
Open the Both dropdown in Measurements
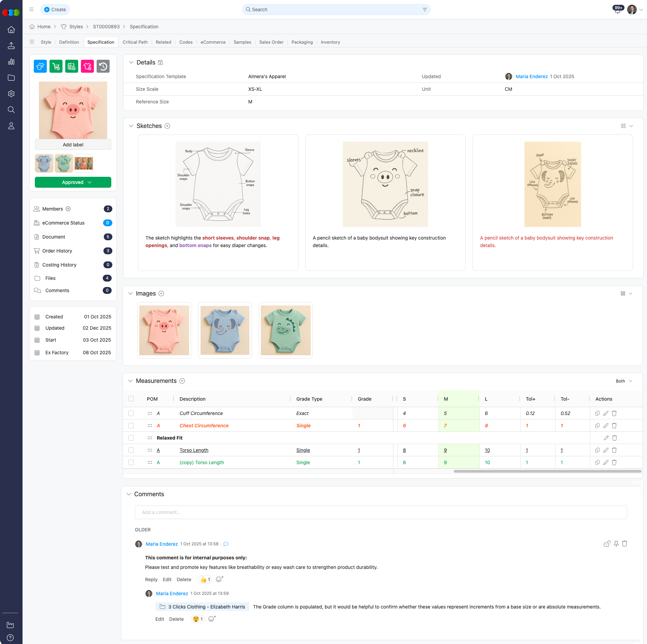pos(623,381)
